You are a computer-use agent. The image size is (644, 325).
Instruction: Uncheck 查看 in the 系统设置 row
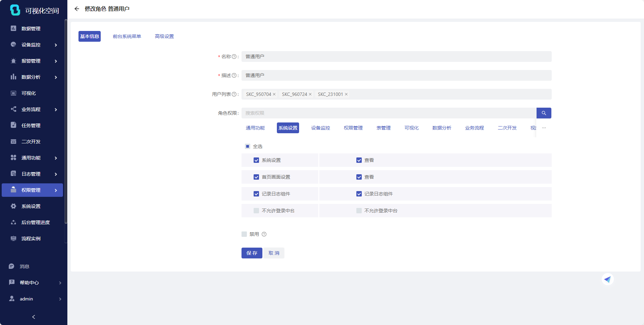click(x=359, y=160)
